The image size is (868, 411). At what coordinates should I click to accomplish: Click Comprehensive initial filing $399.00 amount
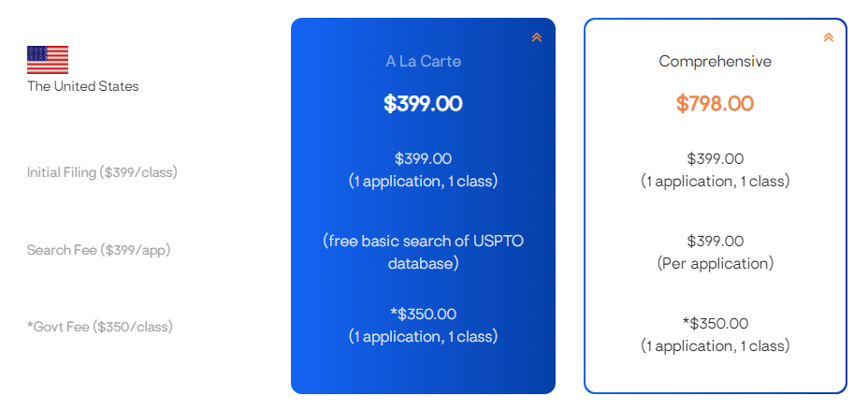pos(715,159)
